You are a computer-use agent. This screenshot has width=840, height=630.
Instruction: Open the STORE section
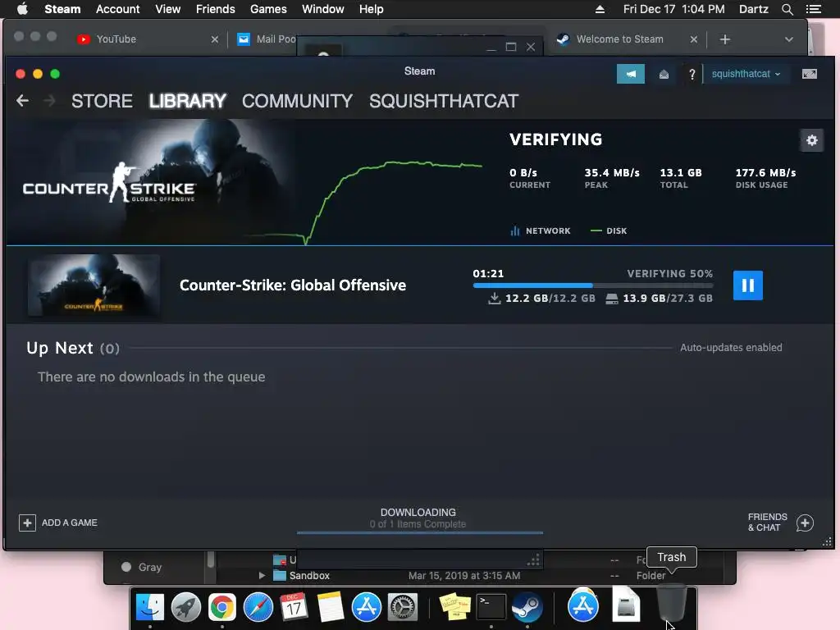click(x=102, y=101)
